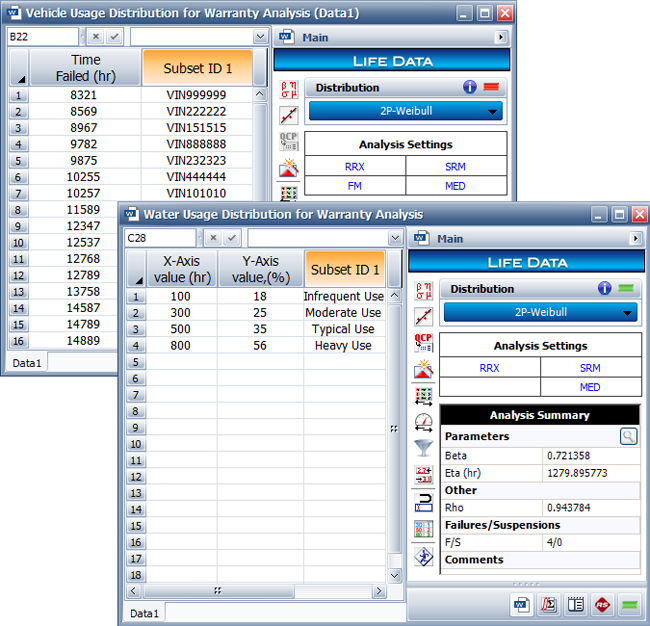Toggle RRX analysis setting in Water Usage panel

pyautogui.click(x=489, y=368)
